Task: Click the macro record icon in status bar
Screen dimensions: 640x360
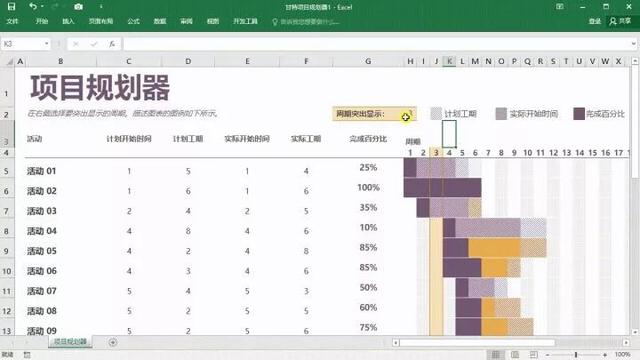Action: point(27,355)
